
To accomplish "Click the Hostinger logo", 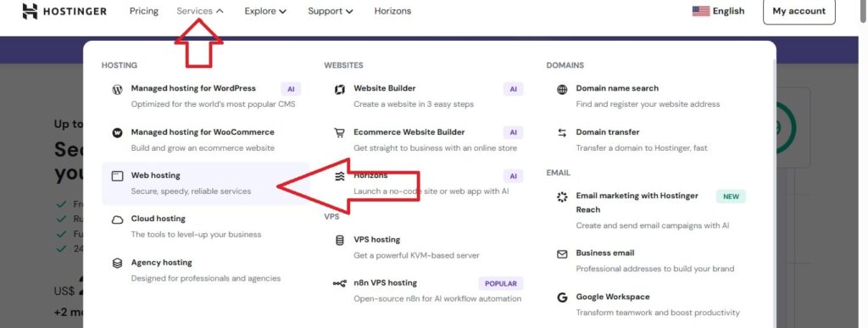I will pos(64,11).
